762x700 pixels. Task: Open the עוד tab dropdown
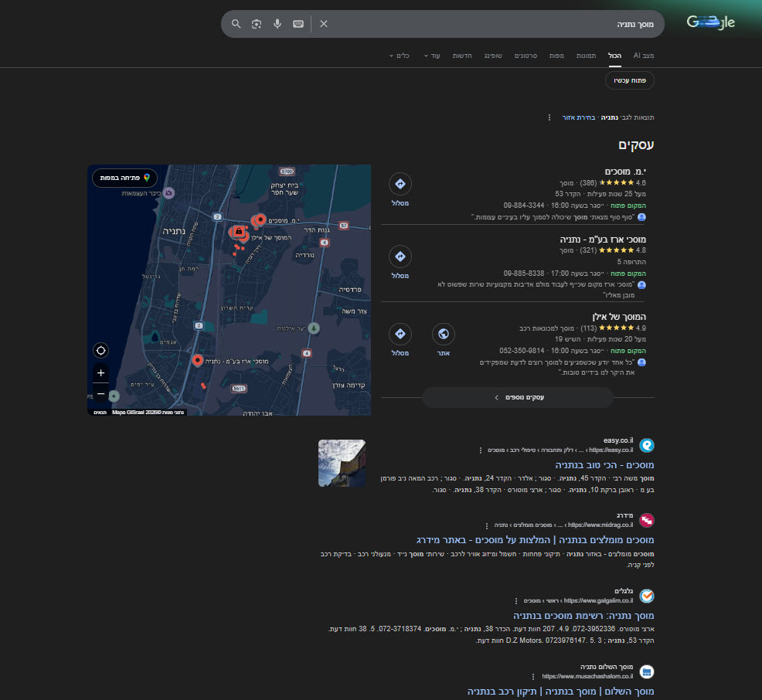(431, 56)
